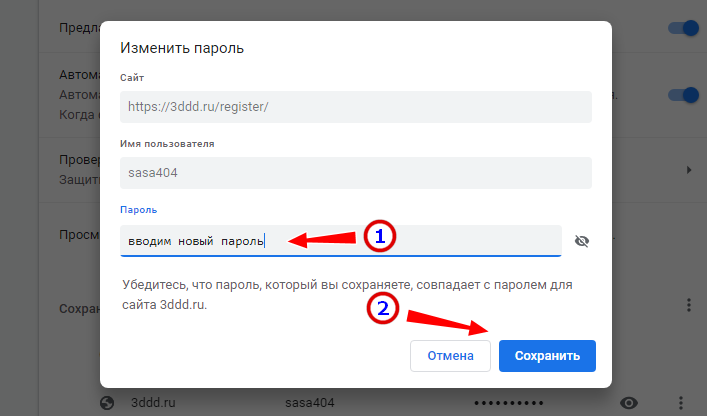Click the Имя пользователя field sasa404
The image size is (707, 416).
pos(356,173)
